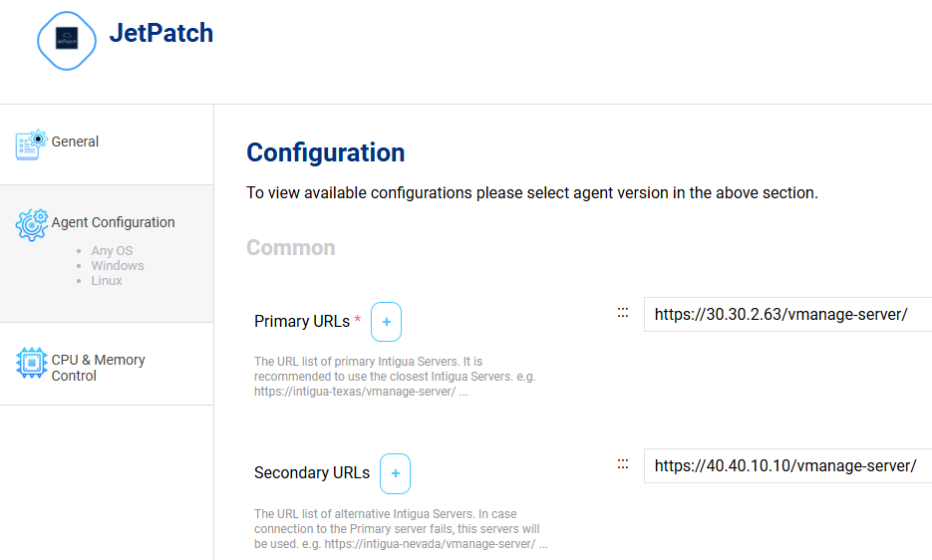
Task: Add a new Secondary URL entry
Action: [395, 473]
